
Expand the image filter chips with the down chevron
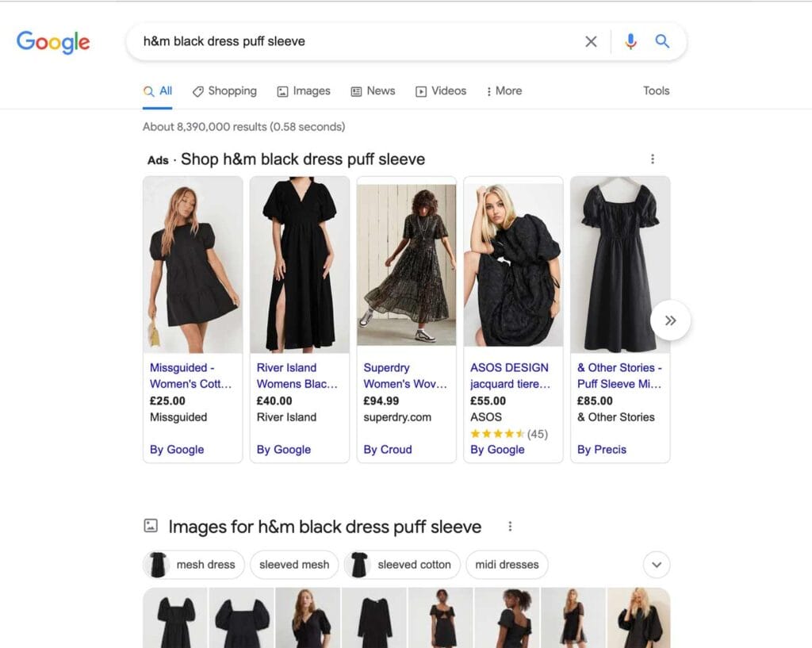click(656, 565)
